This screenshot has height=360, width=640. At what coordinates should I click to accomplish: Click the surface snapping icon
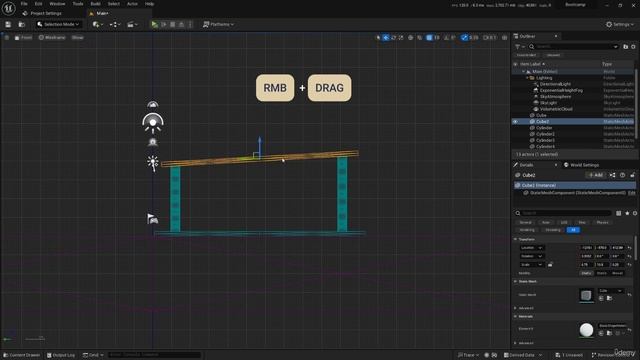(x=420, y=38)
